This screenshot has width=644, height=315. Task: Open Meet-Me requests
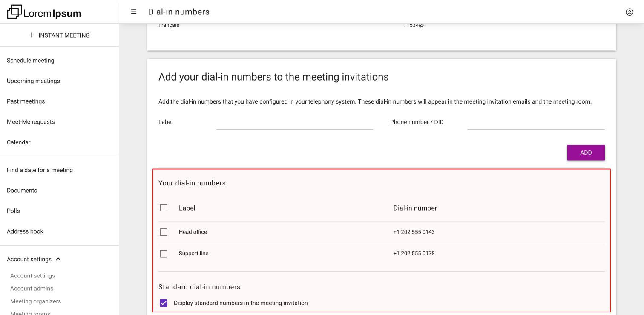coord(31,122)
